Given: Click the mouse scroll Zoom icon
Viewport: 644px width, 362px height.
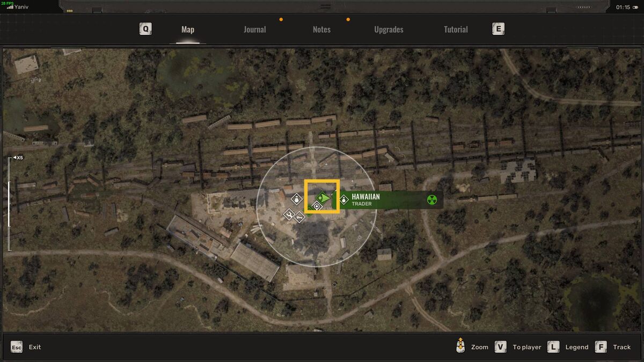Looking at the screenshot, I should 460,346.
